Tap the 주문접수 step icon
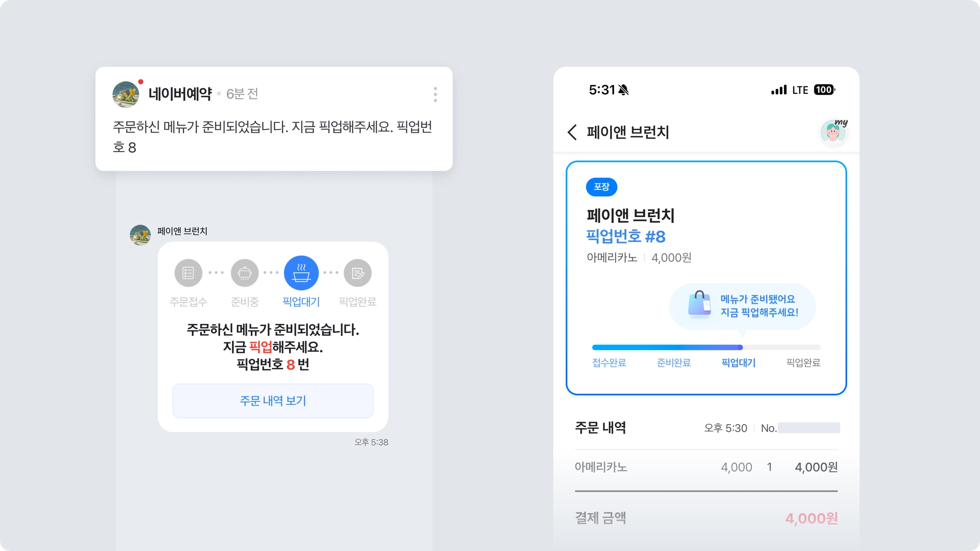The width and height of the screenshot is (980, 551). click(x=188, y=273)
